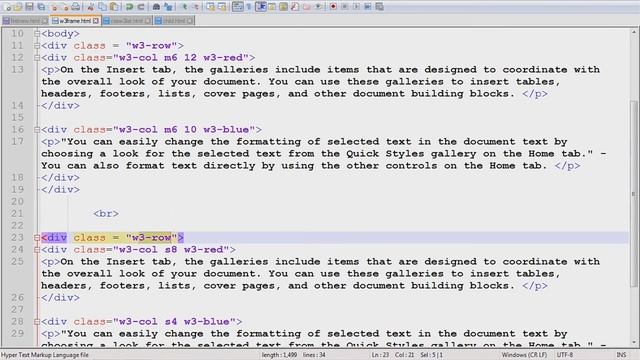Toggle show all characters icon
This screenshot has width=640, height=360.
249,7
